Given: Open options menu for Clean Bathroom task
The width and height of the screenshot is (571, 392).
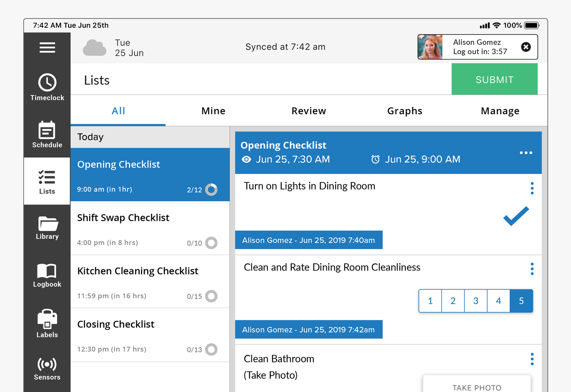Looking at the screenshot, I should click(x=532, y=359).
